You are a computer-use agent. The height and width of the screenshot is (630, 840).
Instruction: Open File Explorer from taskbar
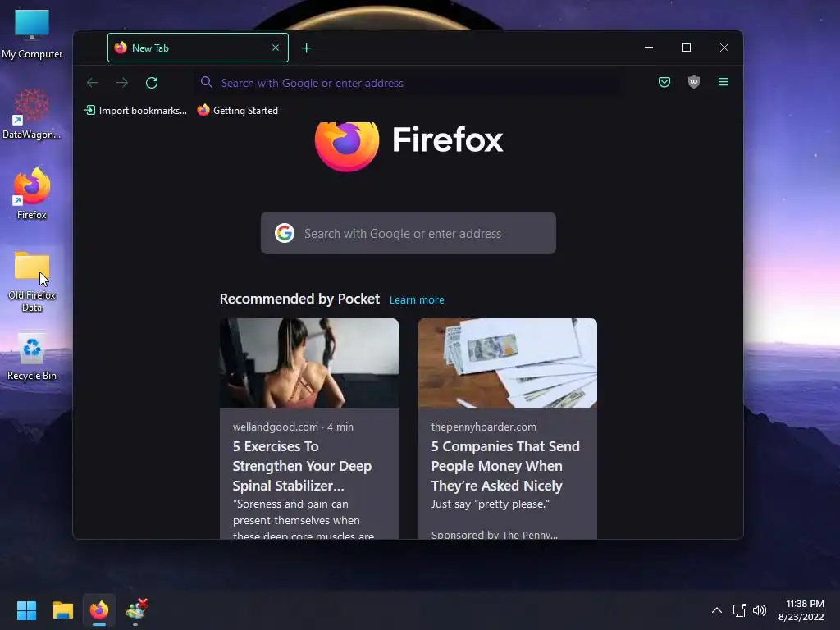tap(62, 610)
